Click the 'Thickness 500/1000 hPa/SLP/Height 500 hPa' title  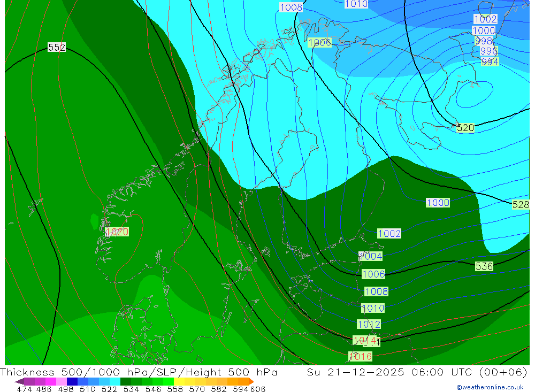(x=139, y=372)
